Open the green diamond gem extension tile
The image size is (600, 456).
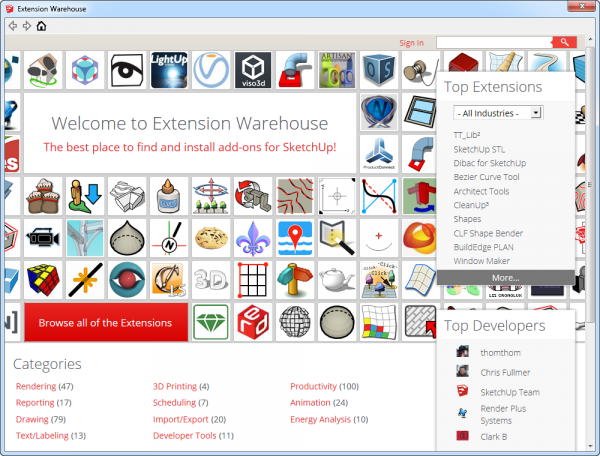coord(211,322)
